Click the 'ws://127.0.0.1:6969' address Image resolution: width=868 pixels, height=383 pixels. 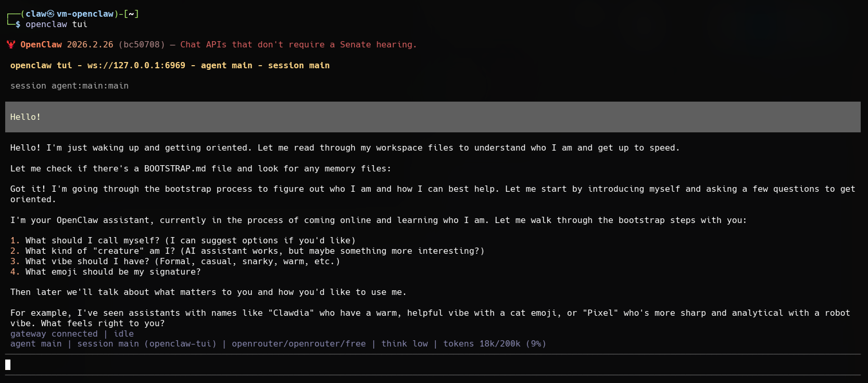[x=136, y=66]
